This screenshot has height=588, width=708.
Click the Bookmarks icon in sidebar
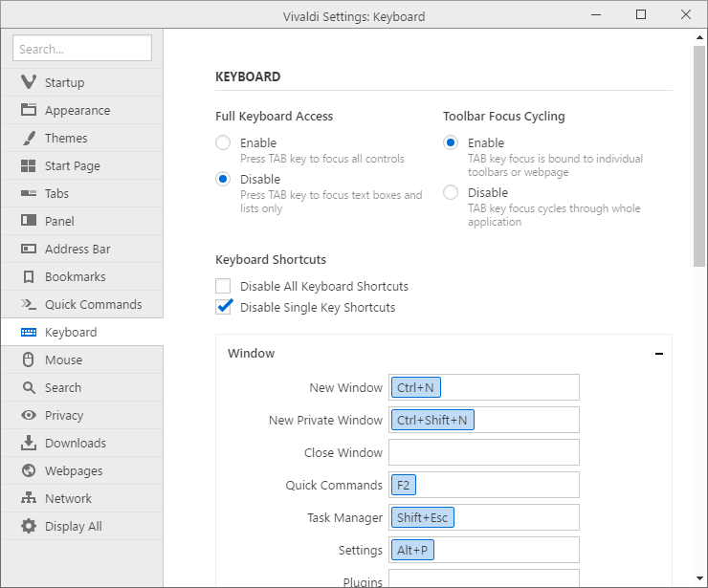pos(28,276)
